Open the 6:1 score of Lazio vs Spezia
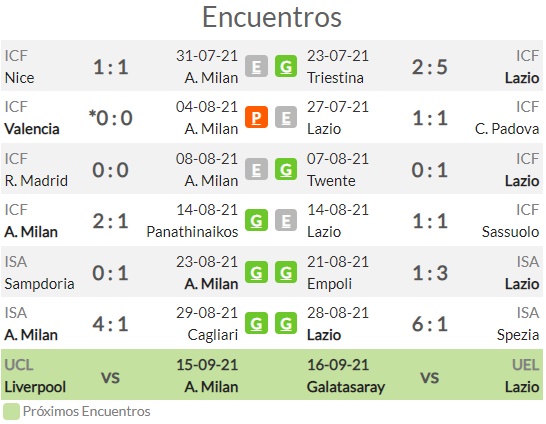Image resolution: width=546 pixels, height=424 pixels. [x=430, y=324]
